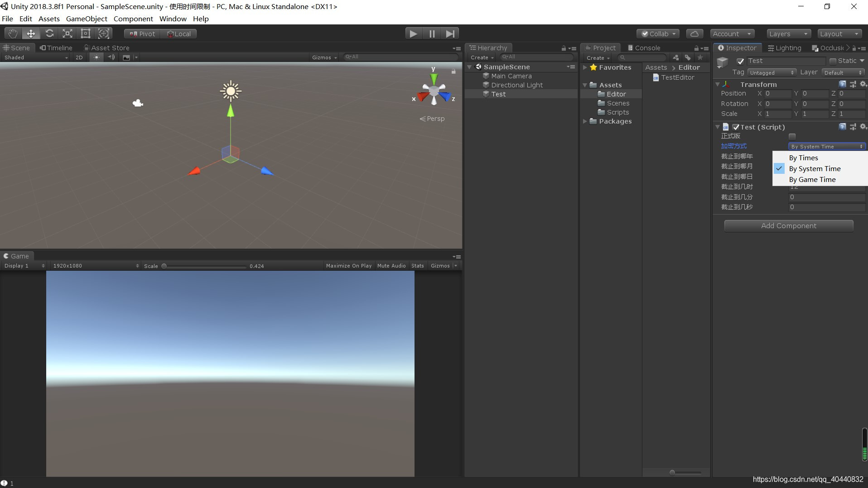Screen dimensions: 868x488
Task: Open the GameObject menu
Action: (x=87, y=19)
